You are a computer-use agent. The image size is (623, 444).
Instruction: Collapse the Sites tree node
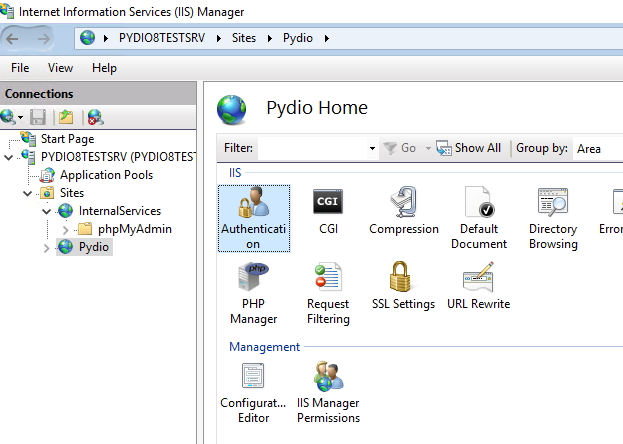(x=27, y=194)
